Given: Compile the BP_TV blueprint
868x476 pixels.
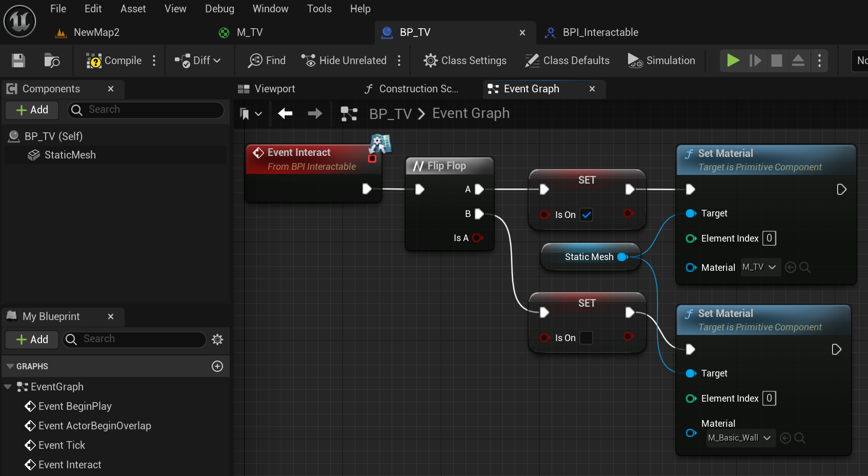Looking at the screenshot, I should coord(114,61).
